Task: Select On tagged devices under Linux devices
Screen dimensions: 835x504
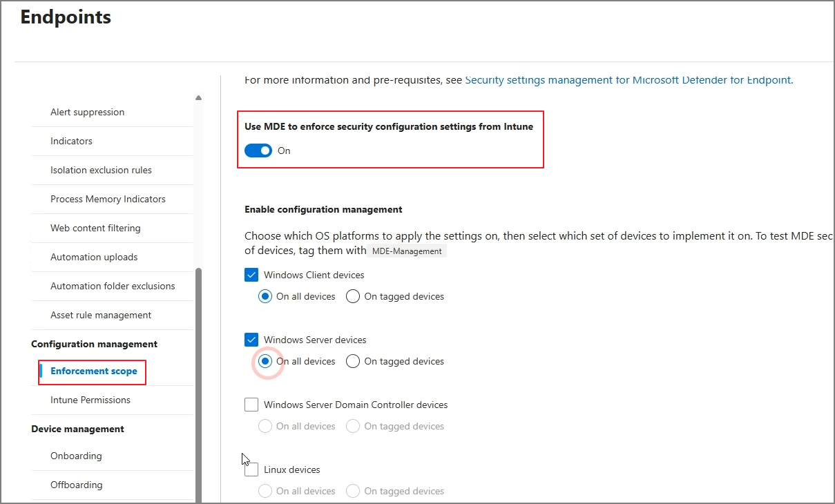Action: point(353,491)
